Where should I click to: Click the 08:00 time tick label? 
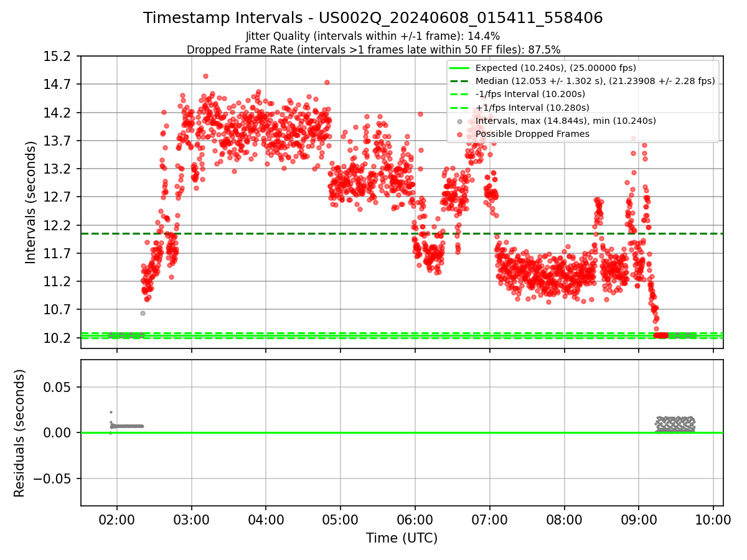[564, 518]
